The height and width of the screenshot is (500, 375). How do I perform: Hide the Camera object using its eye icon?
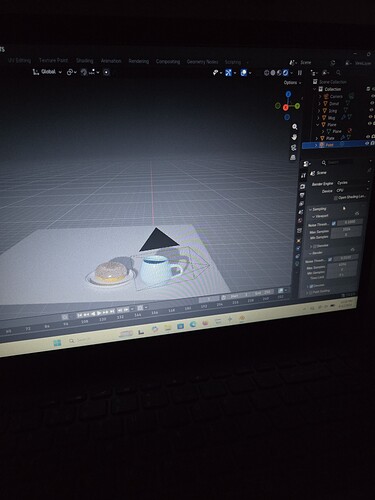[x=373, y=96]
